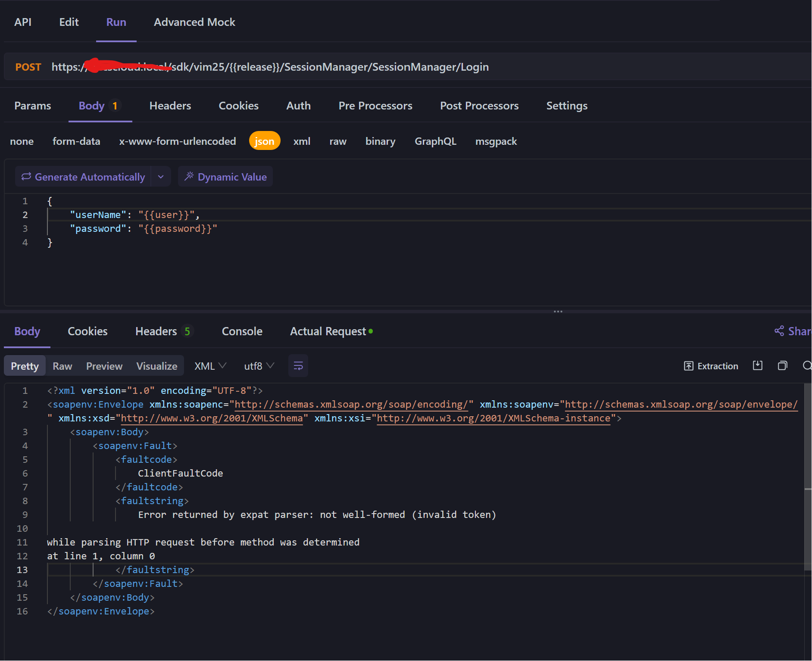
Task: Select the xml body type
Action: [302, 141]
